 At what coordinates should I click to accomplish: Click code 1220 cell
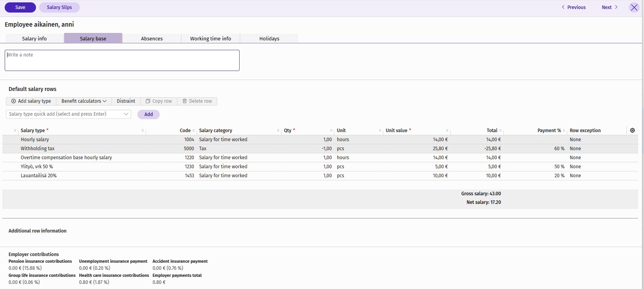(x=189, y=158)
